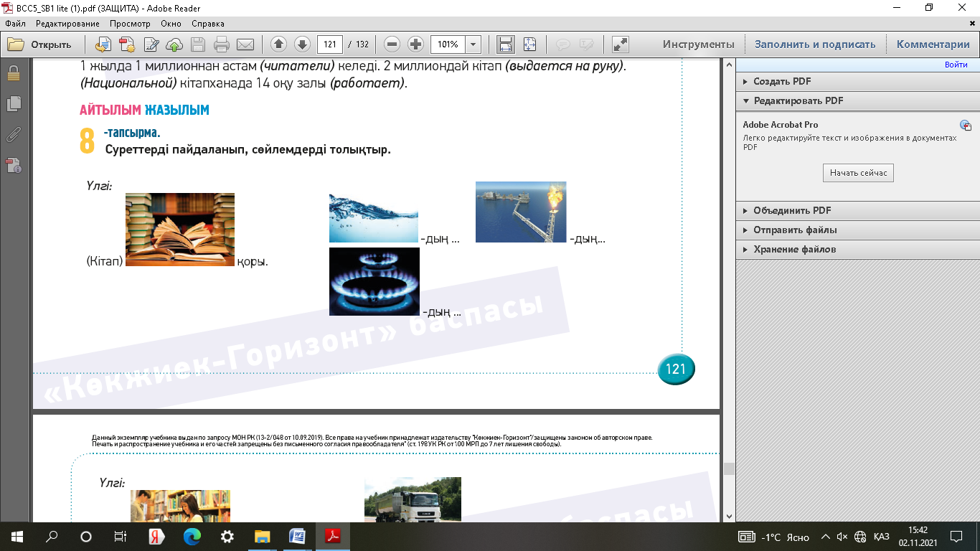Open the sign-document pencil icon
This screenshot has width=980, height=551.
click(151, 44)
